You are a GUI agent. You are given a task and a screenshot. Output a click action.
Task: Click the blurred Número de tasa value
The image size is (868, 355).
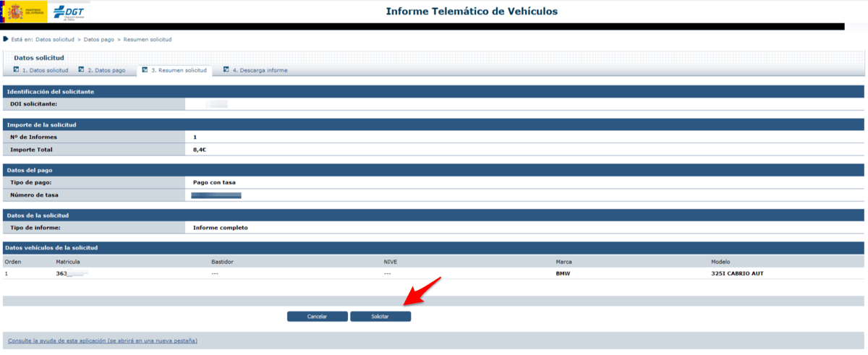click(x=216, y=195)
